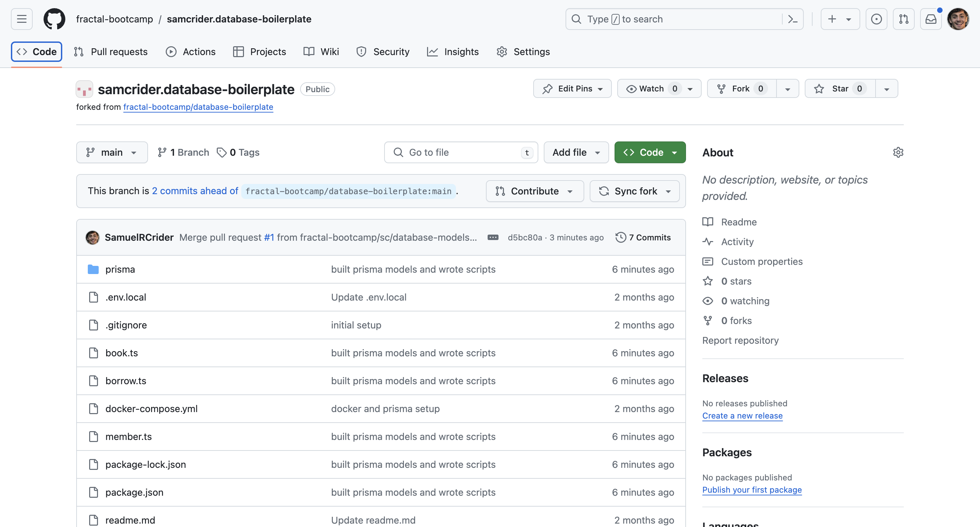
Task: Open the .env.local file
Action: click(x=126, y=297)
